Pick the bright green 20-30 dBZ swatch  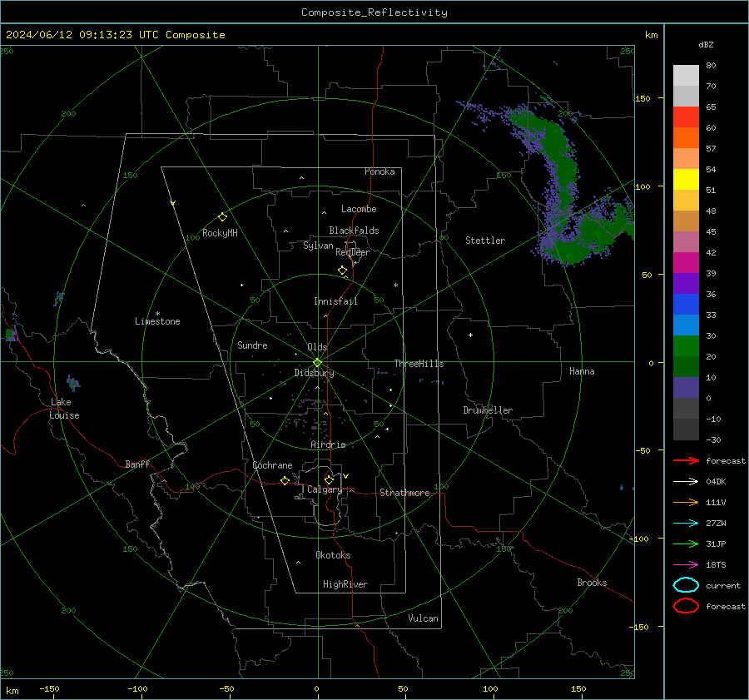coord(686,345)
